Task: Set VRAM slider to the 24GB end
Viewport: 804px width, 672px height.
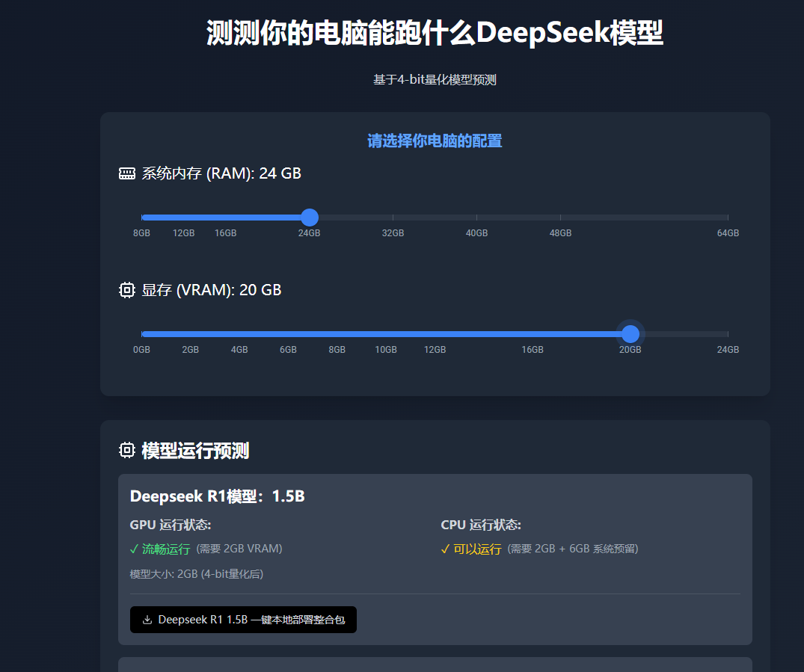Action: [728, 334]
